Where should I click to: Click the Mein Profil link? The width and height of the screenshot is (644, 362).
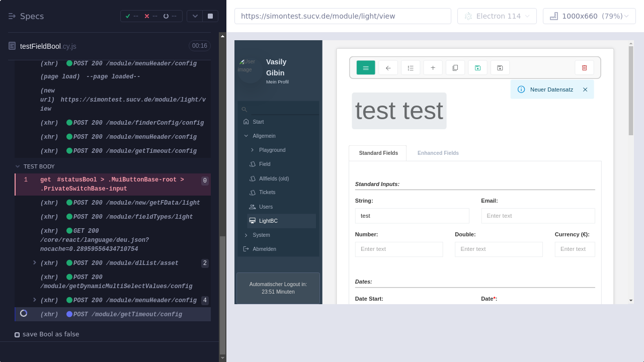click(x=277, y=82)
